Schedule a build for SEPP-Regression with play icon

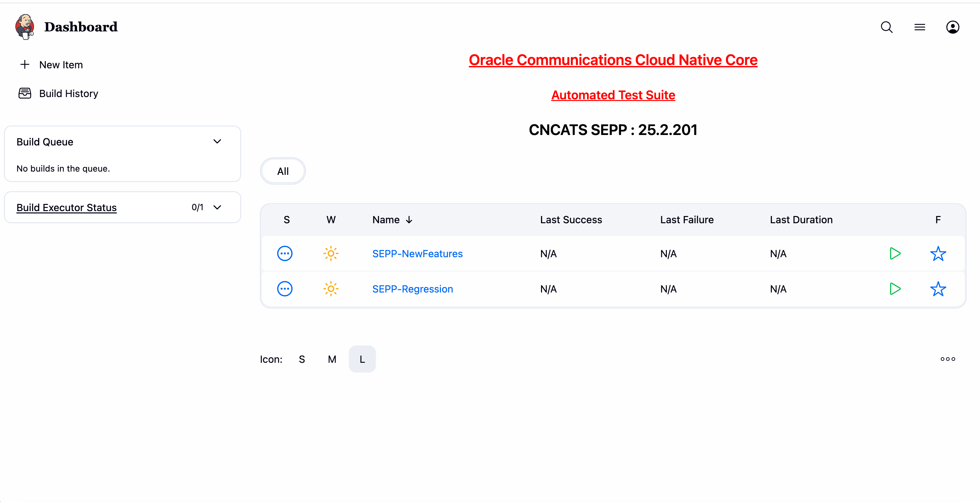pyautogui.click(x=895, y=289)
